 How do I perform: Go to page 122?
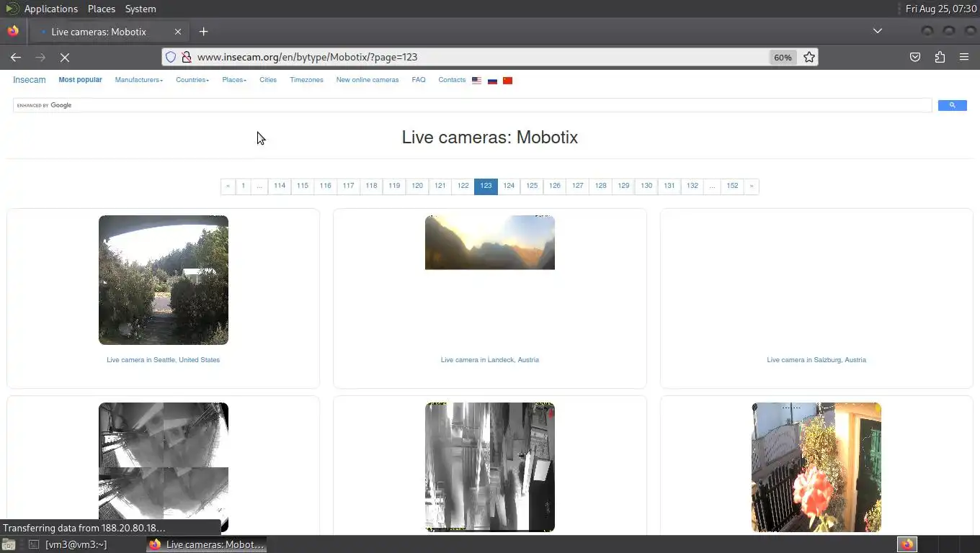[x=463, y=186]
